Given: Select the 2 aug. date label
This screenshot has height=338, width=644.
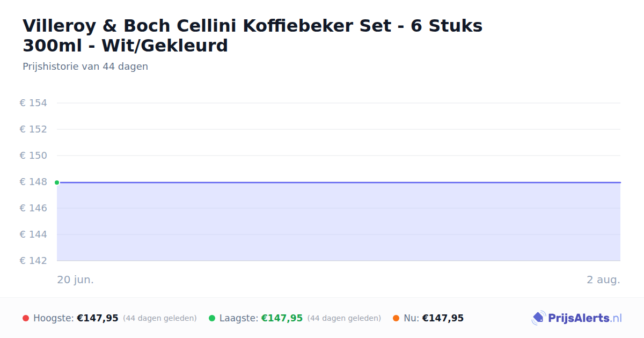Looking at the screenshot, I should click(603, 280).
